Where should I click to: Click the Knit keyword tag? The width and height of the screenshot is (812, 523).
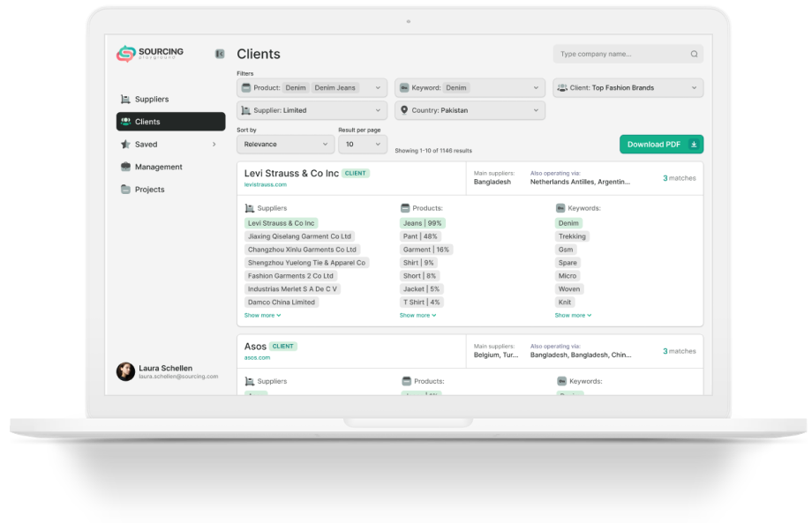[x=565, y=303]
